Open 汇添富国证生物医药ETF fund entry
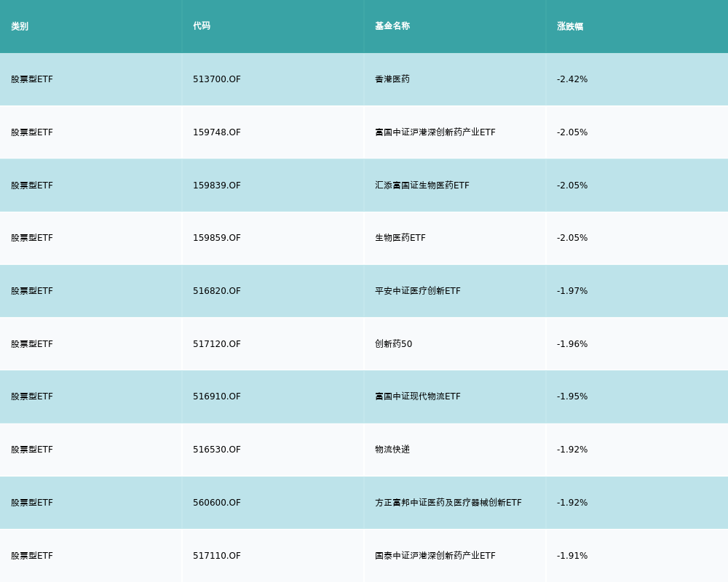The width and height of the screenshot is (728, 582). point(422,186)
